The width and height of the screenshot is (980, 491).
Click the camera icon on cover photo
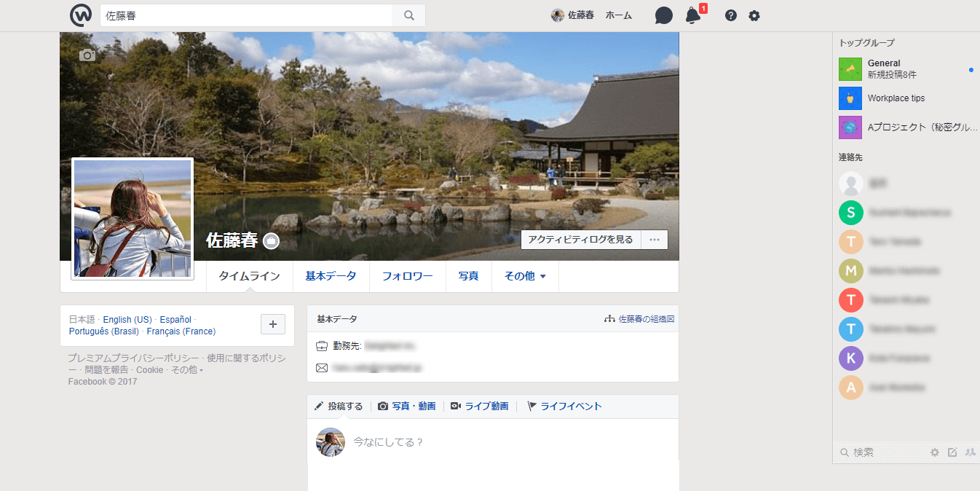tap(87, 55)
